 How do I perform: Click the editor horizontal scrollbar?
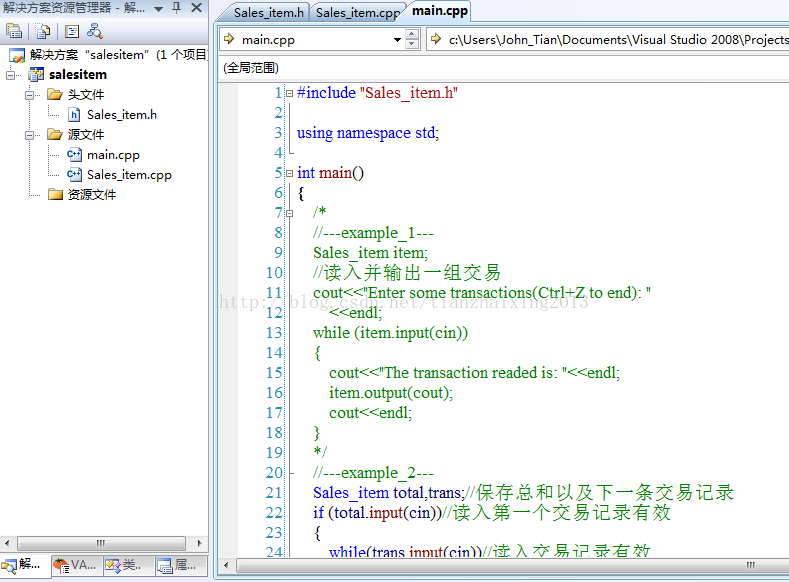(500, 565)
